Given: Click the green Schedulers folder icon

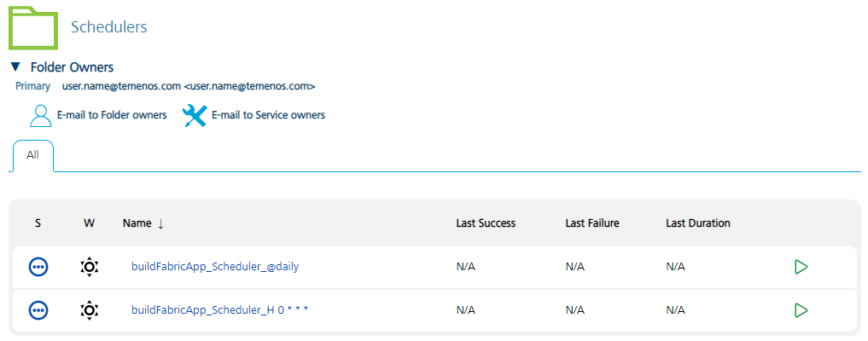Looking at the screenshot, I should click(33, 27).
